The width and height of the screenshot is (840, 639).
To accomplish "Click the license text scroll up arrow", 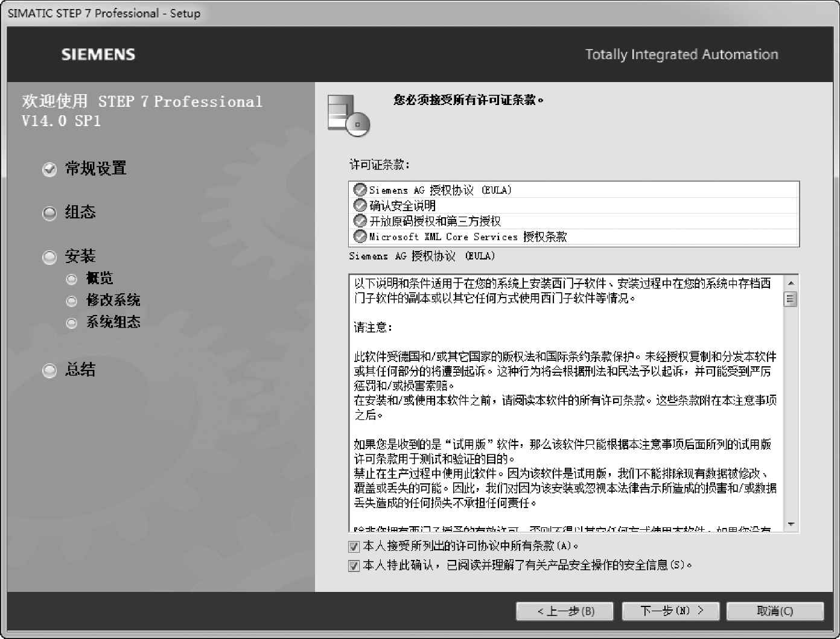I will tap(791, 282).
